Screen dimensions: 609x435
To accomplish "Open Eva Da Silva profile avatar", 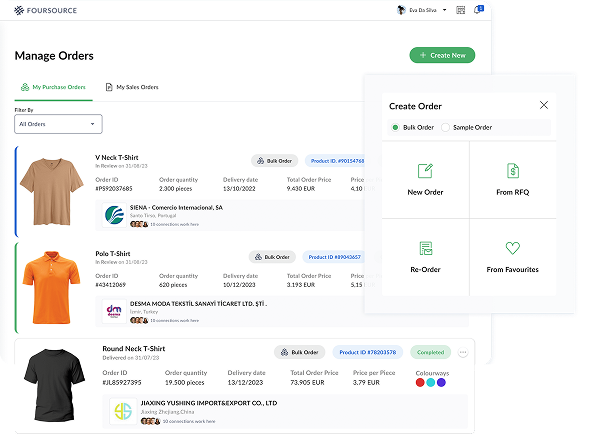I will (x=401, y=10).
